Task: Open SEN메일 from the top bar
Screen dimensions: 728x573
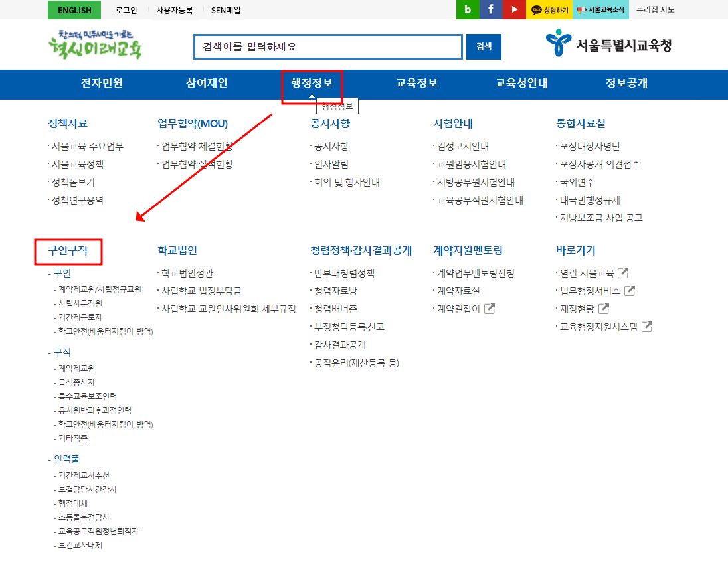Action: [225, 10]
